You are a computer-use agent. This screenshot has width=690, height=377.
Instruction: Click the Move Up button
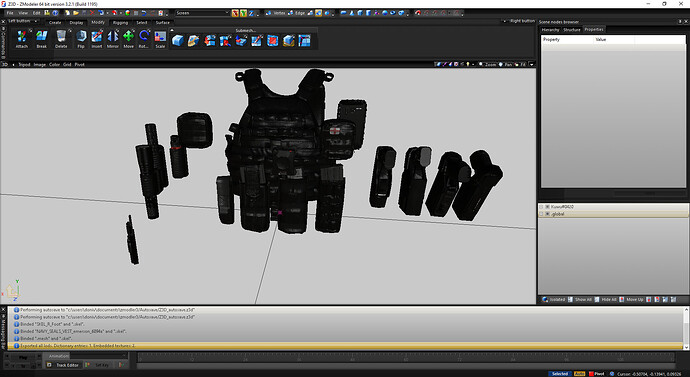(631, 300)
